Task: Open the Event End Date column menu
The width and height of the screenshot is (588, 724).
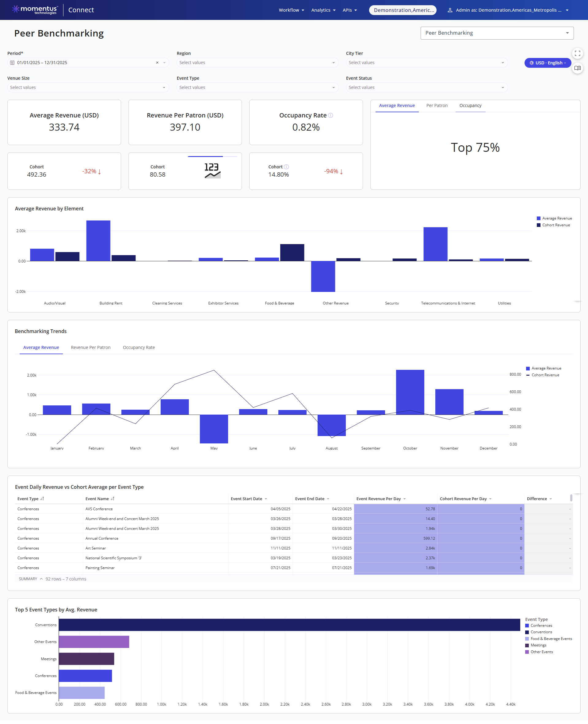Action: 328,499
